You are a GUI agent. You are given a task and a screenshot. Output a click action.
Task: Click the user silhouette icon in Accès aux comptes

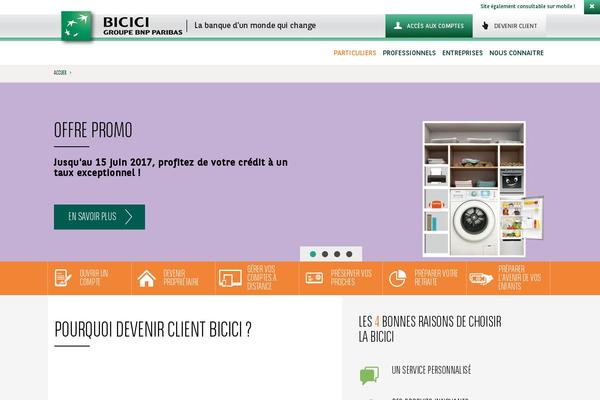tap(398, 26)
